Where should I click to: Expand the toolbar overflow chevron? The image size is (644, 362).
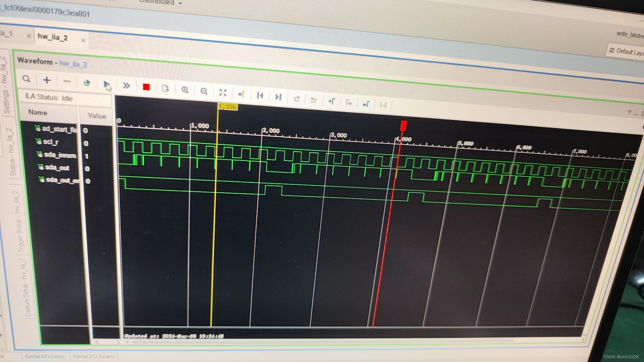(x=126, y=86)
